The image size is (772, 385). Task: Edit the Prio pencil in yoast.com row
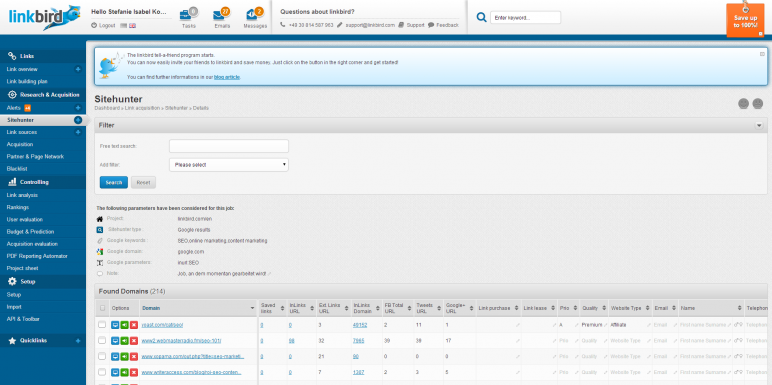[x=577, y=325]
